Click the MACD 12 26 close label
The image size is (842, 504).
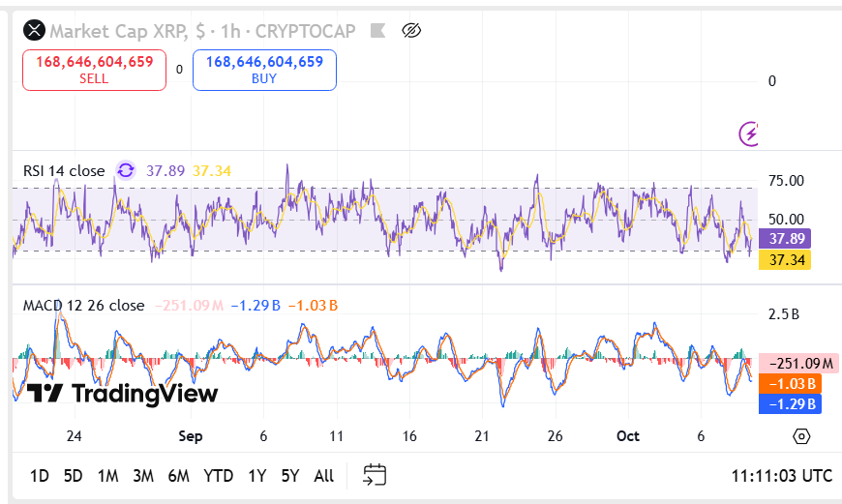coord(83,306)
